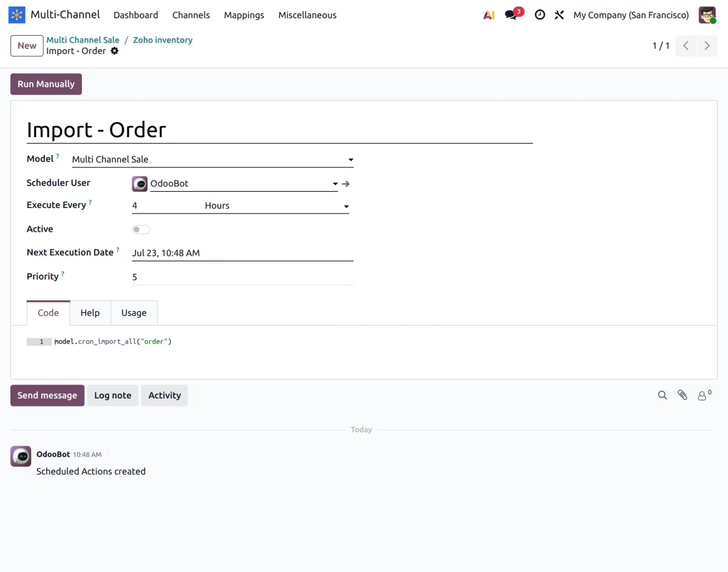The width and height of the screenshot is (728, 572).
Task: Open Execute Every help tooltip
Action: click(x=90, y=203)
